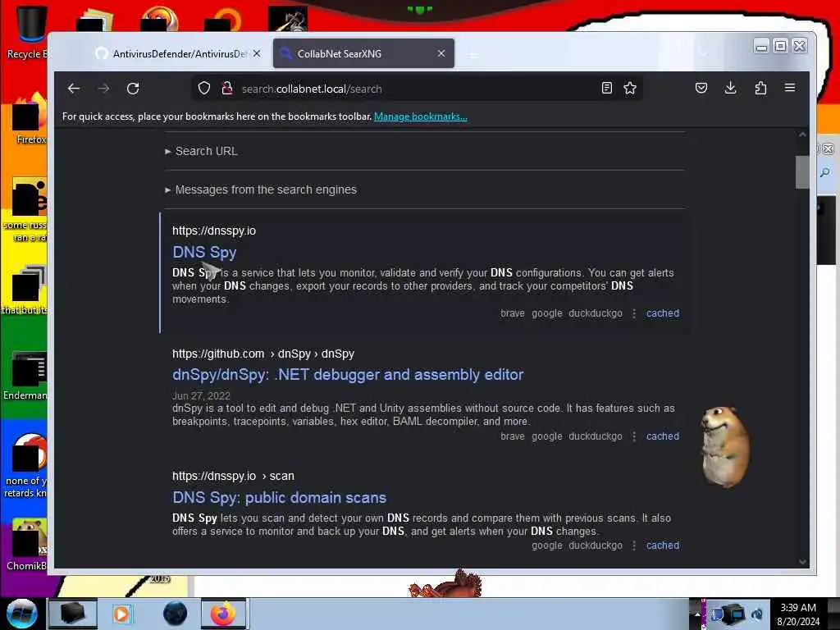The width and height of the screenshot is (840, 630).
Task: Show hidden tray icons arrow
Action: (696, 614)
